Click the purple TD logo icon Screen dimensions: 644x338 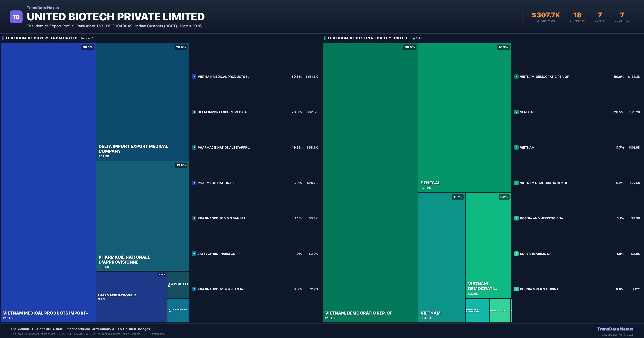tap(16, 17)
